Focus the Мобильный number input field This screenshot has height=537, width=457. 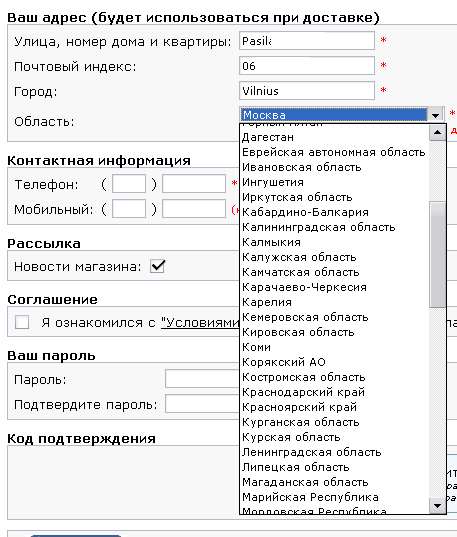[x=194, y=209]
